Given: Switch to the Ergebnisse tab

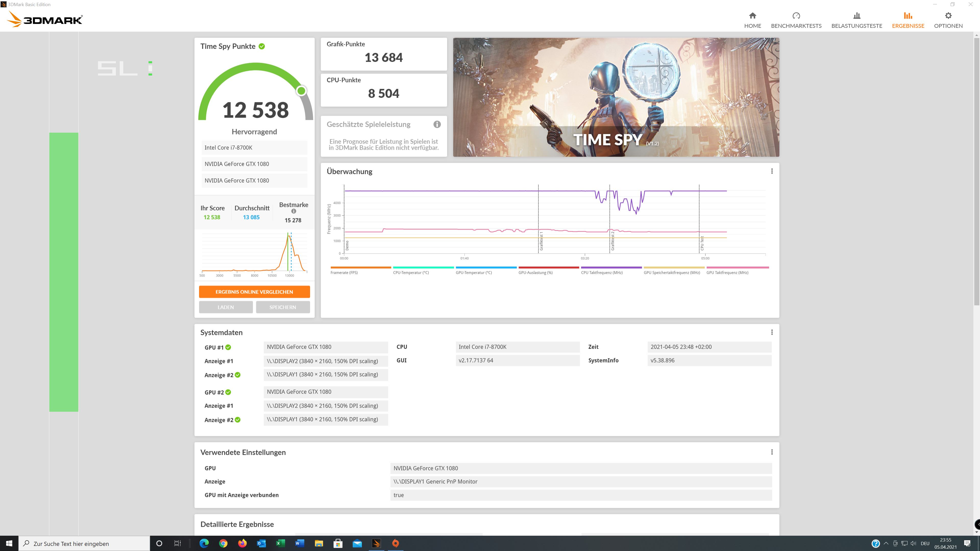Looking at the screenshot, I should click(908, 20).
